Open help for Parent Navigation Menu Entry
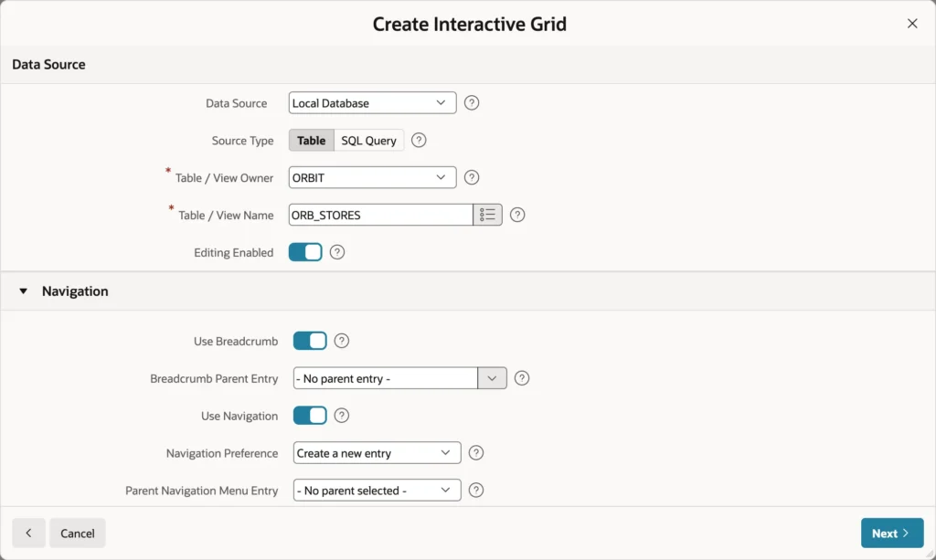 tap(475, 491)
